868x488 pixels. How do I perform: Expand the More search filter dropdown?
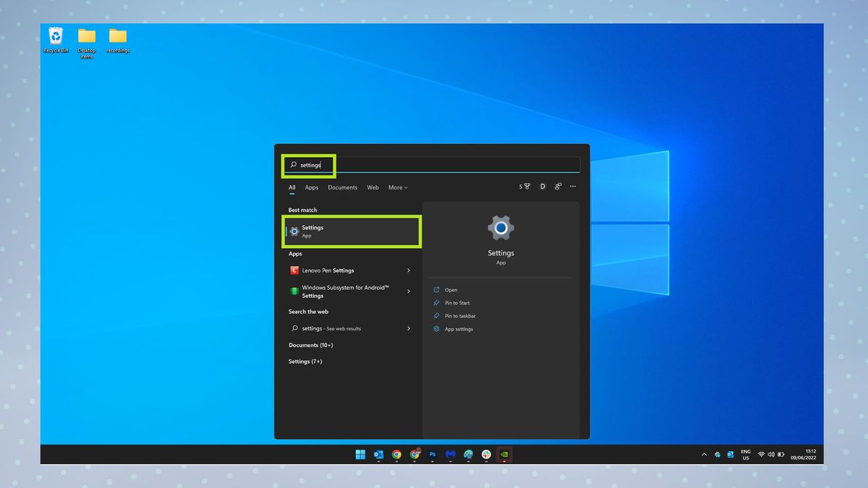pos(397,187)
